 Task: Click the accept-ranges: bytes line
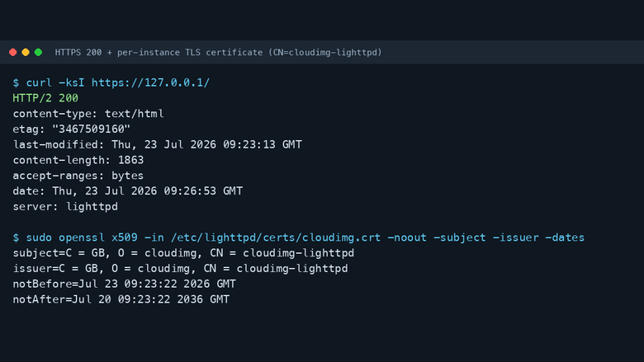78,176
